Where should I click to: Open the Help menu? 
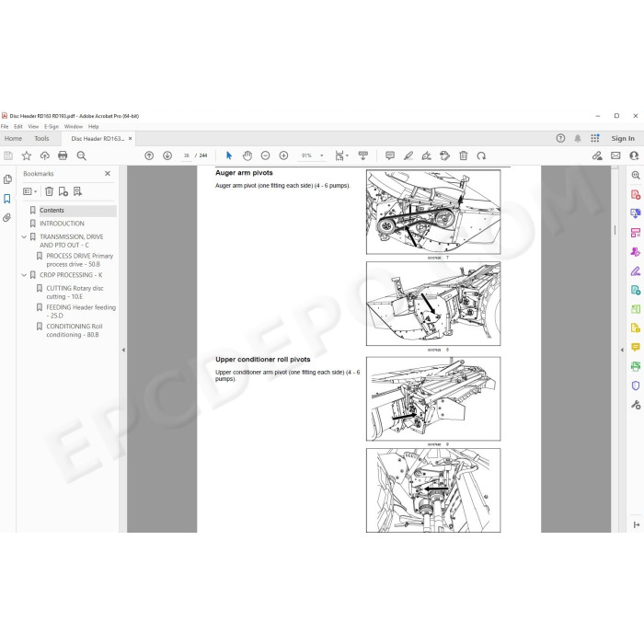tap(93, 127)
